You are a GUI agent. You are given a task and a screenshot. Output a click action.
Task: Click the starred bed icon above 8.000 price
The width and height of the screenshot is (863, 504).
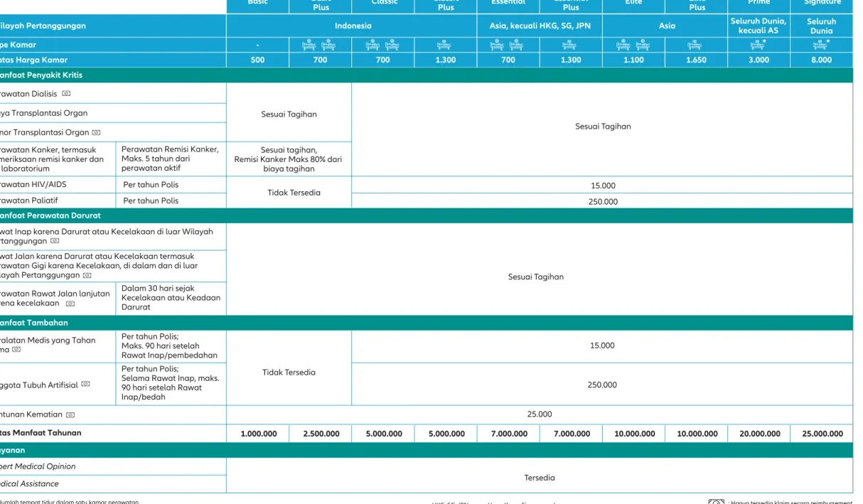[x=821, y=45]
